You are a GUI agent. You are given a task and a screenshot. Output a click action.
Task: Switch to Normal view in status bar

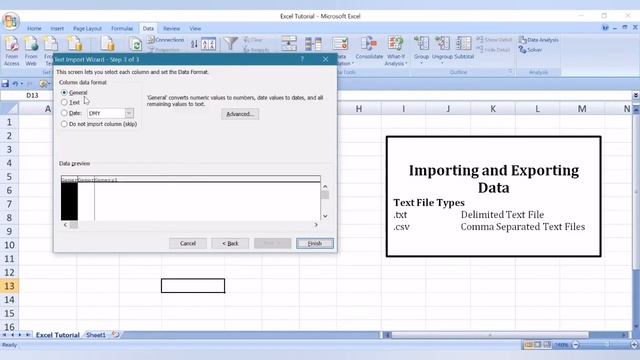[528, 345]
